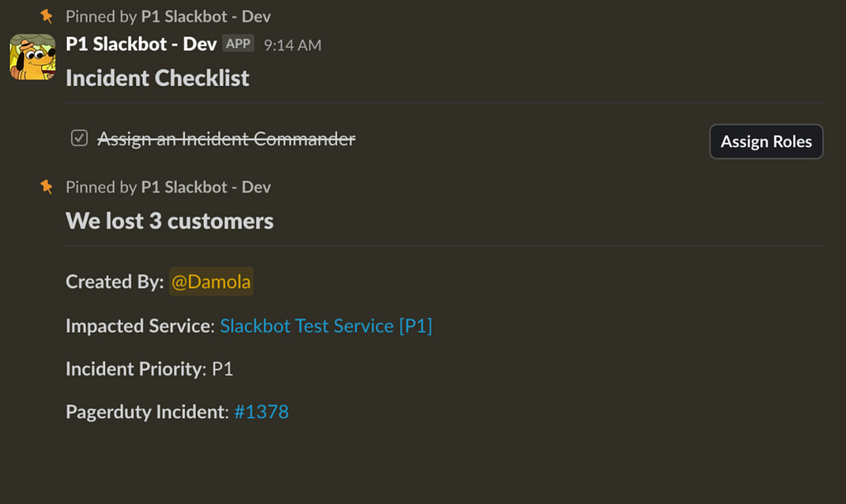Click the APP badge beside the bot name
This screenshot has height=504, width=846.
239,44
